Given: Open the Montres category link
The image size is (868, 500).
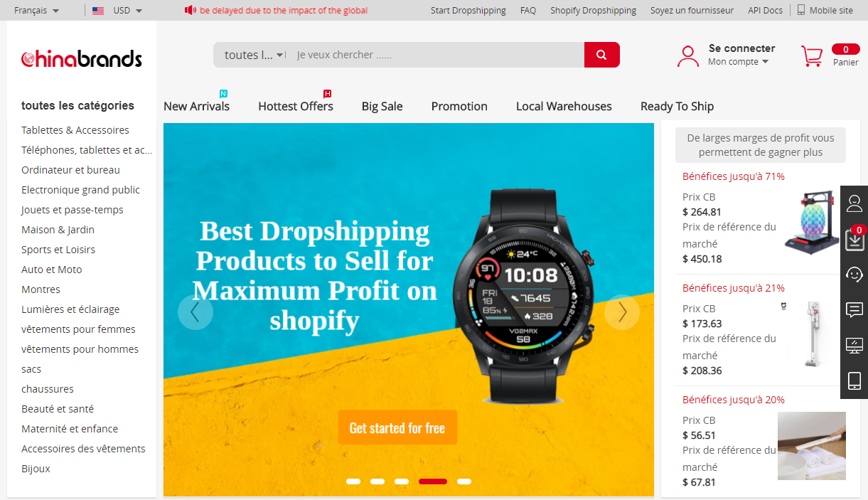Looking at the screenshot, I should coord(41,289).
